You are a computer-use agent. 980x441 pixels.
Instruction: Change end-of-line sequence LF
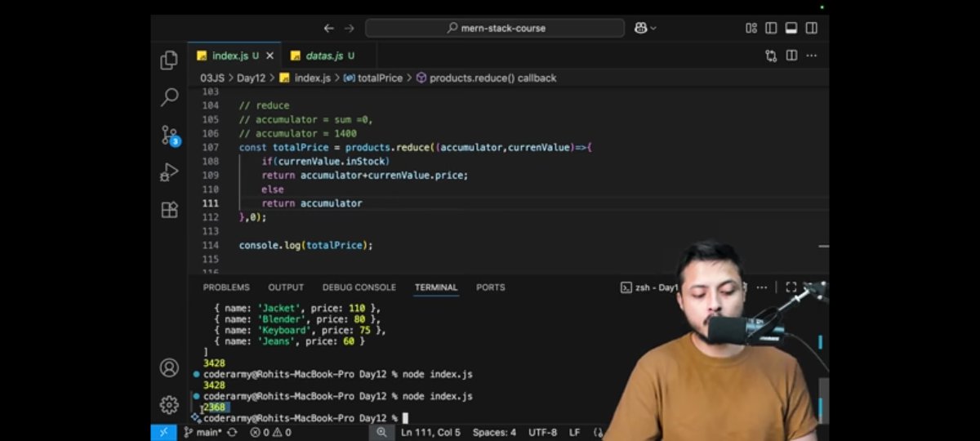(x=575, y=432)
